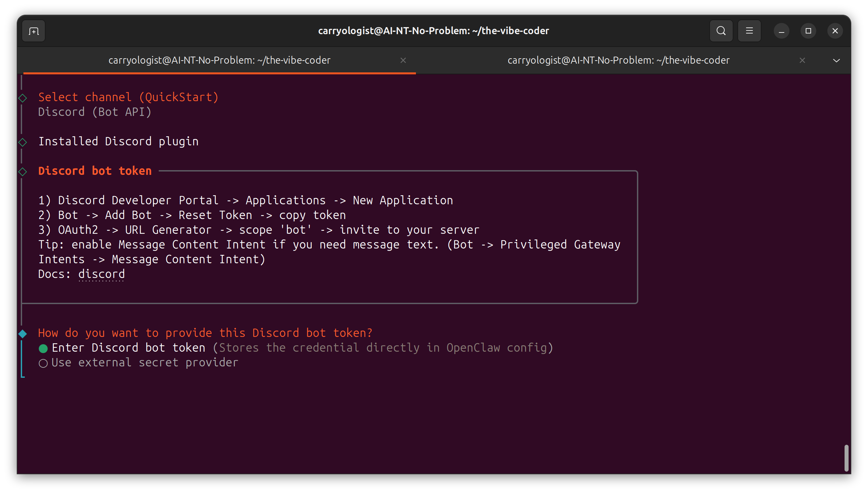The image size is (868, 493).
Task: Open the terminal search tool
Action: (x=721, y=31)
